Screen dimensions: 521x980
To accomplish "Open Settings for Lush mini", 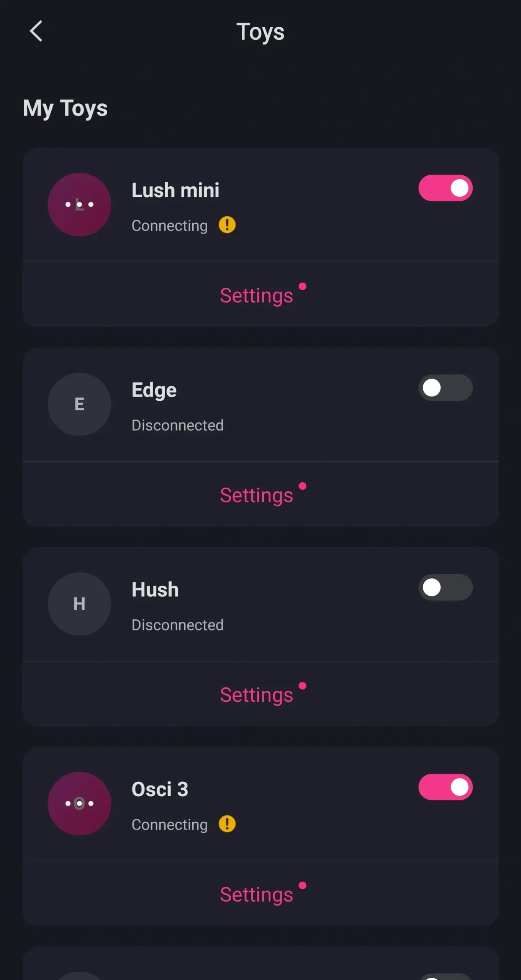I will (x=257, y=296).
